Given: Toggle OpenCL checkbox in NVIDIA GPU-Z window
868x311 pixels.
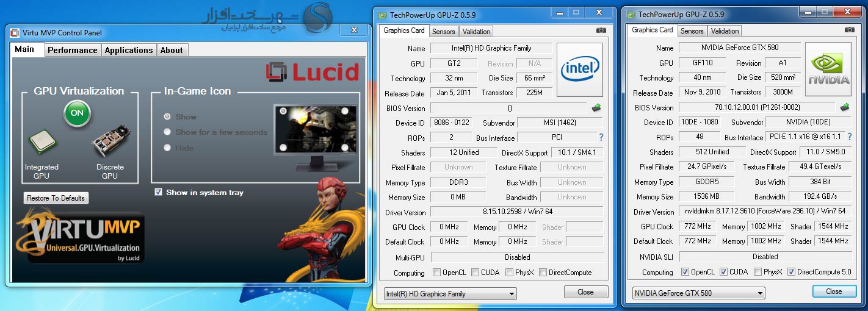Looking at the screenshot, I should pyautogui.click(x=685, y=272).
